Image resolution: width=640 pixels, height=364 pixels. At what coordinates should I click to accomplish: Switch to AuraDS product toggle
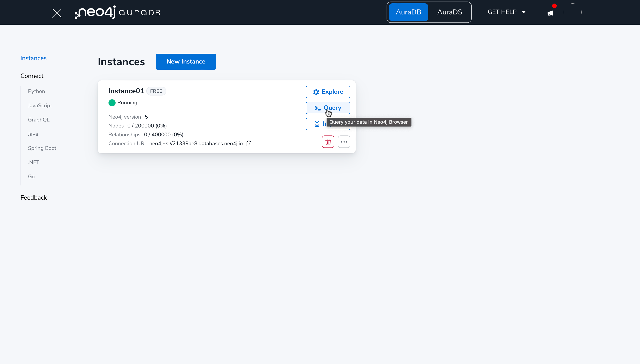click(x=450, y=12)
